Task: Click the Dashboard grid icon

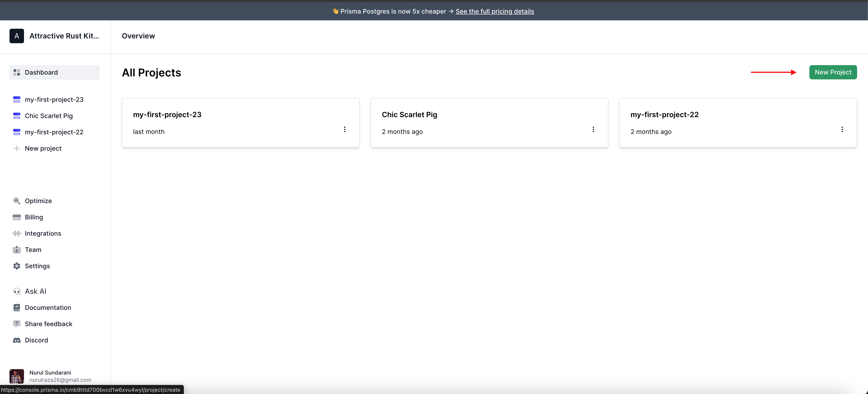Action: point(17,72)
